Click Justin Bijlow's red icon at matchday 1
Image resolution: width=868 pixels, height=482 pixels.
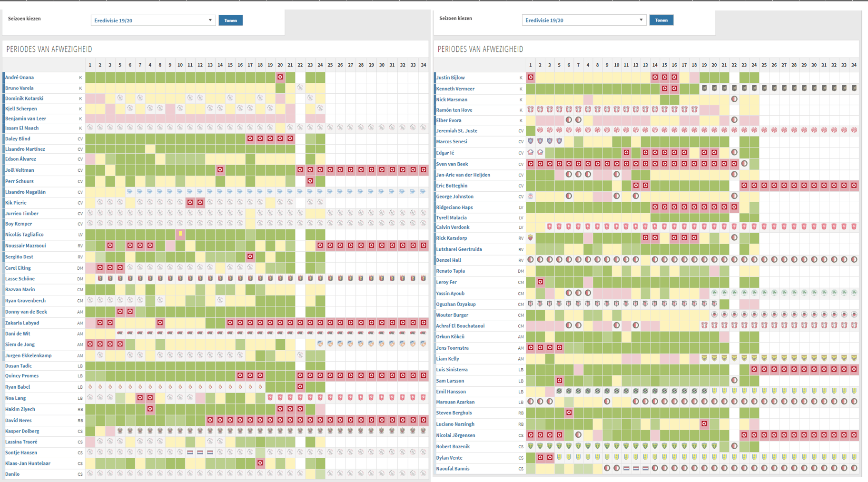(x=531, y=77)
